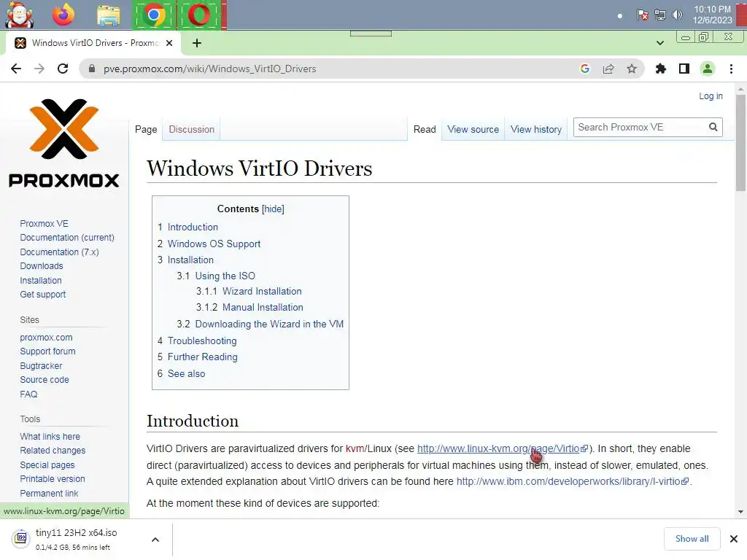Viewport: 747px width, 560px height.
Task: Close the downloads bar
Action: point(734,539)
